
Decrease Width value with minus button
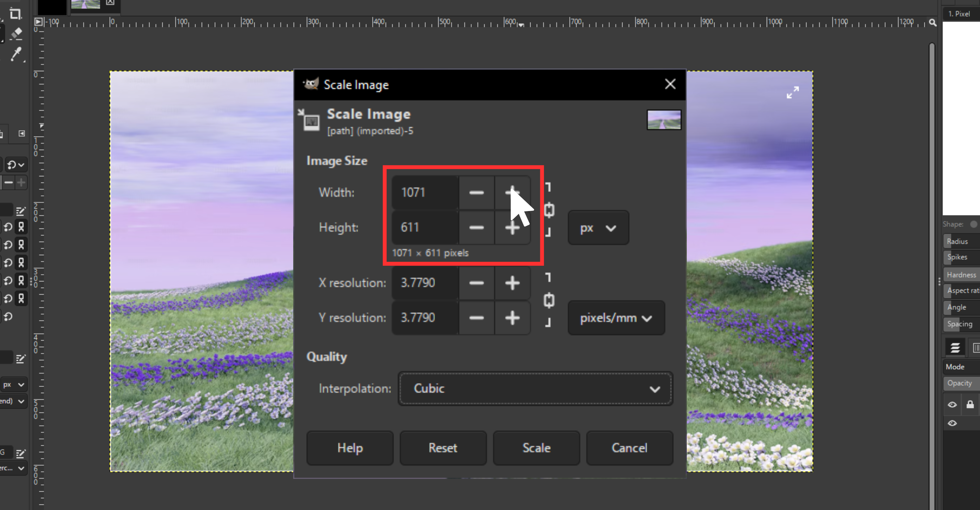click(x=477, y=192)
